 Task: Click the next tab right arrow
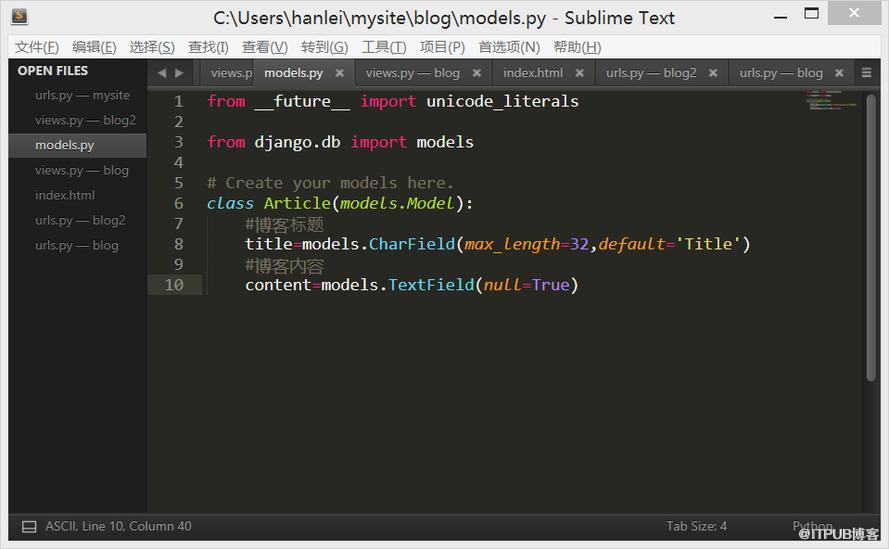(179, 73)
